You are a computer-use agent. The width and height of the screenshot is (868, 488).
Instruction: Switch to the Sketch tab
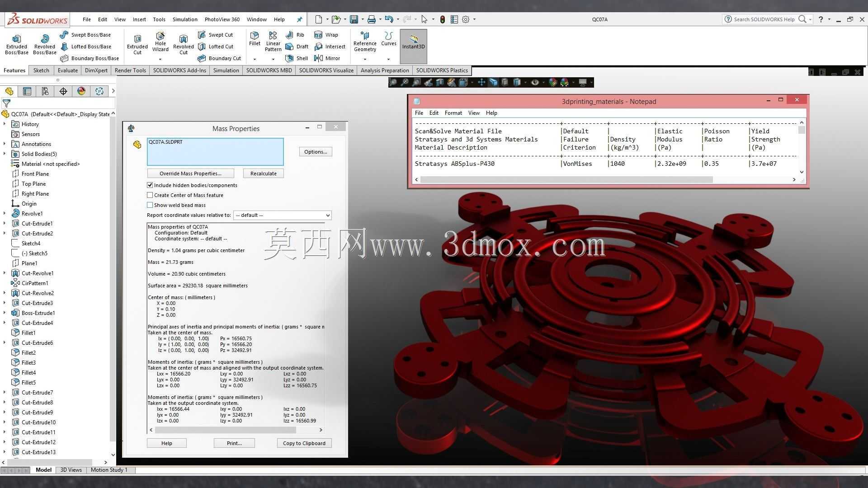pyautogui.click(x=41, y=70)
